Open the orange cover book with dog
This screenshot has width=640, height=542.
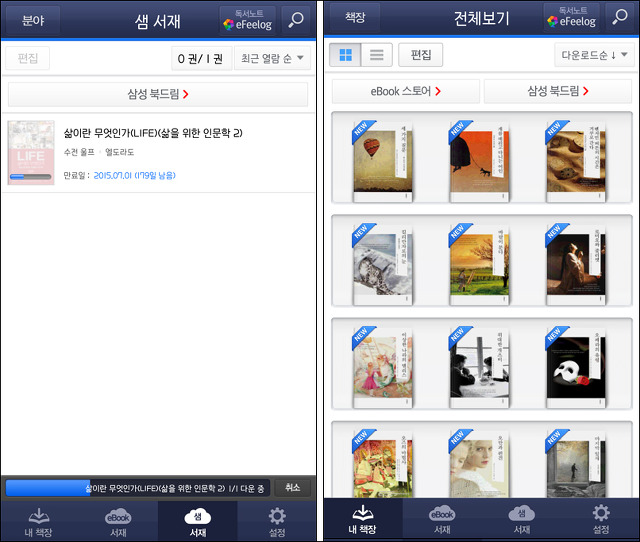(x=479, y=161)
